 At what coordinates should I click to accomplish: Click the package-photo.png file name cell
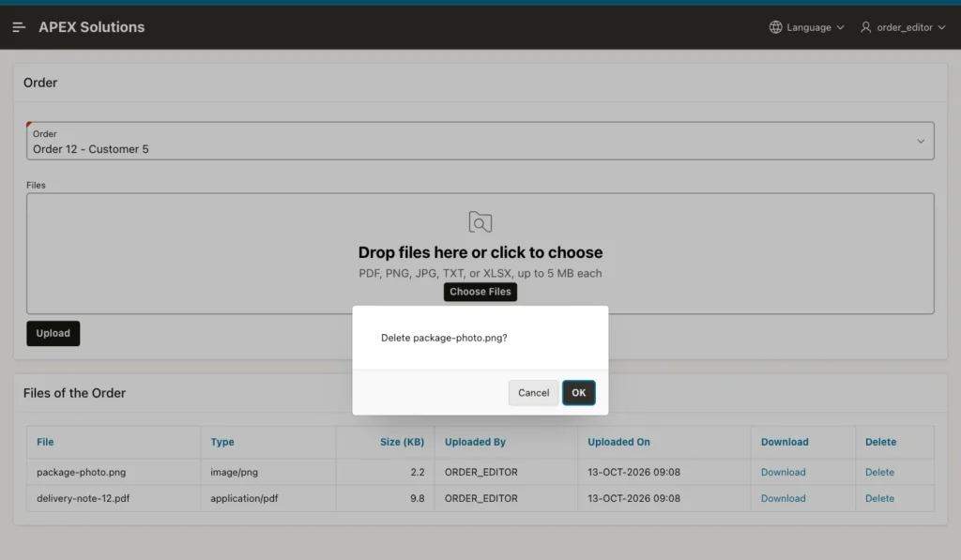(x=81, y=472)
